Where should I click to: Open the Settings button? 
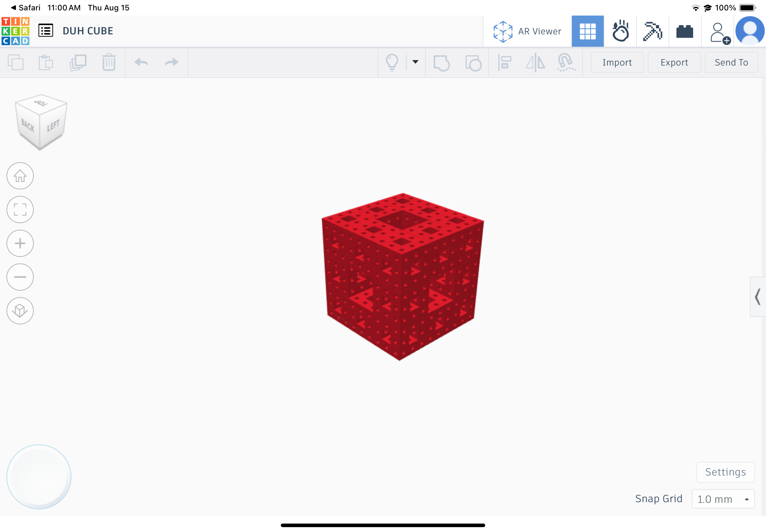point(725,472)
